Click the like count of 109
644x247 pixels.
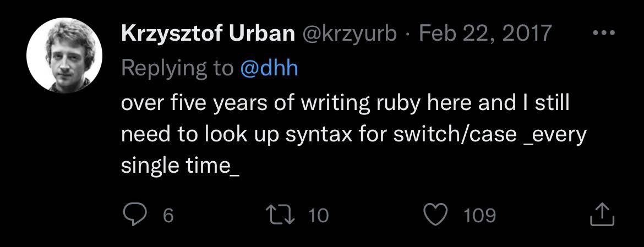480,215
